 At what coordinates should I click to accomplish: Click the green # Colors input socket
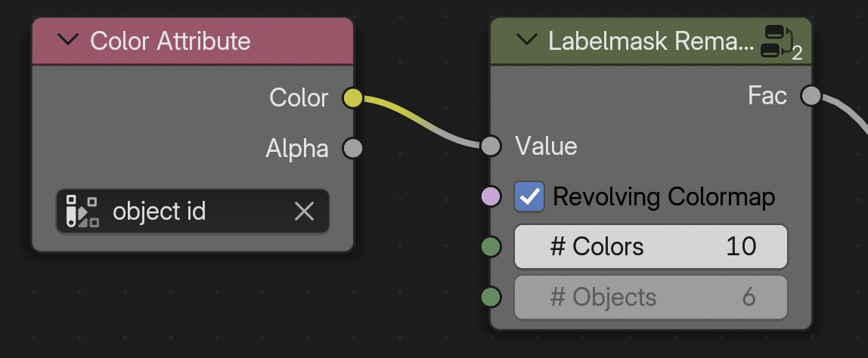(x=491, y=246)
